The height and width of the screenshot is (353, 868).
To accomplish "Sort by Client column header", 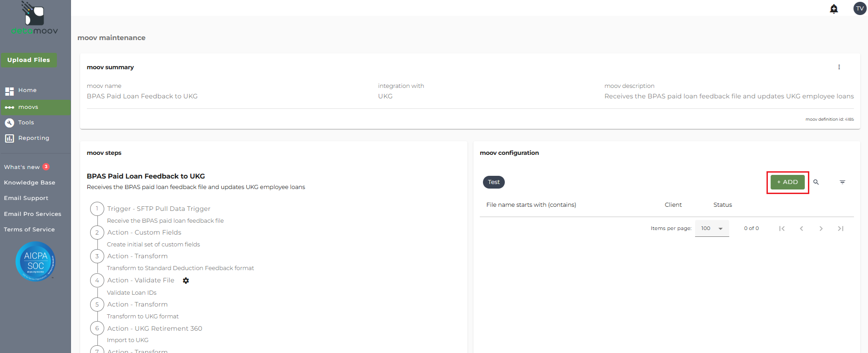I will [673, 205].
